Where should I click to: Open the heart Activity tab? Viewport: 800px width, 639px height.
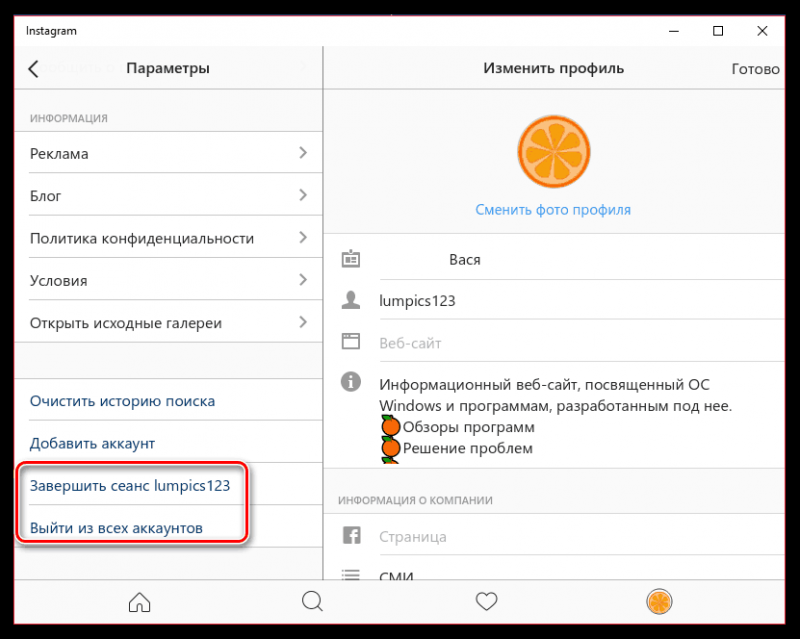486,601
